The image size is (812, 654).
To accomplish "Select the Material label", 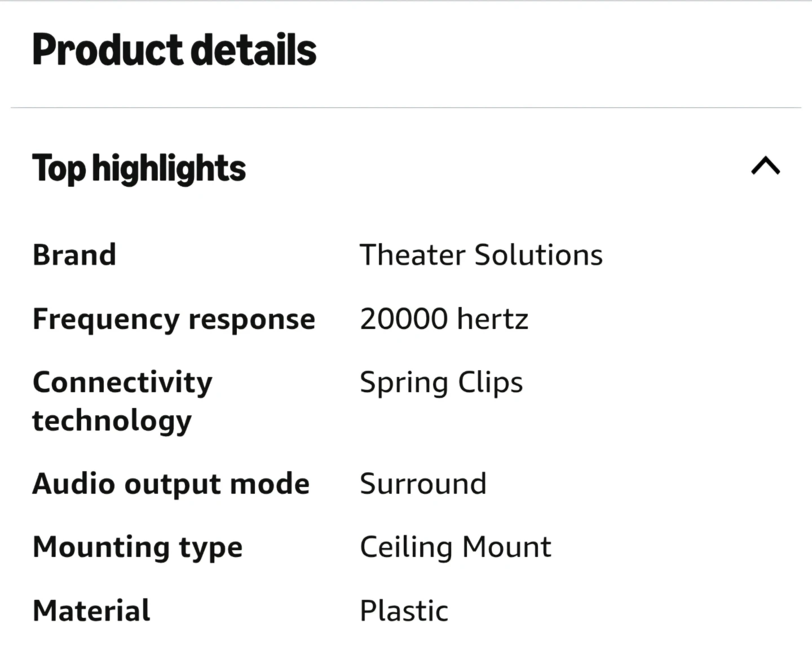I will point(91,611).
